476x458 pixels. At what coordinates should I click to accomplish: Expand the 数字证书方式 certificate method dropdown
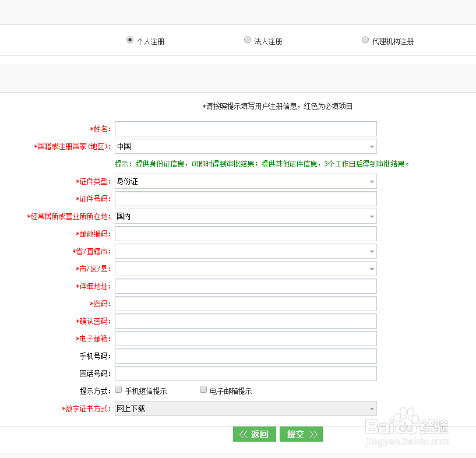point(371,408)
